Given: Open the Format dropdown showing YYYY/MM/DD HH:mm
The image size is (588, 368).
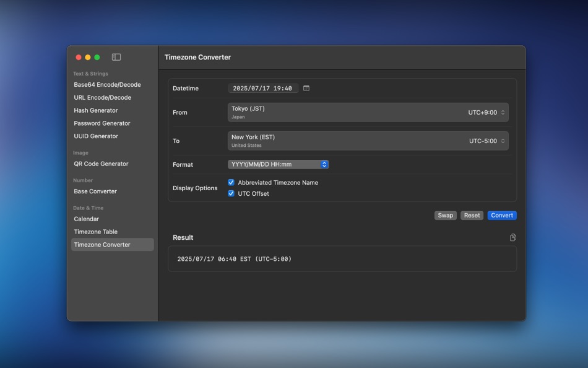Looking at the screenshot, I should [x=277, y=164].
